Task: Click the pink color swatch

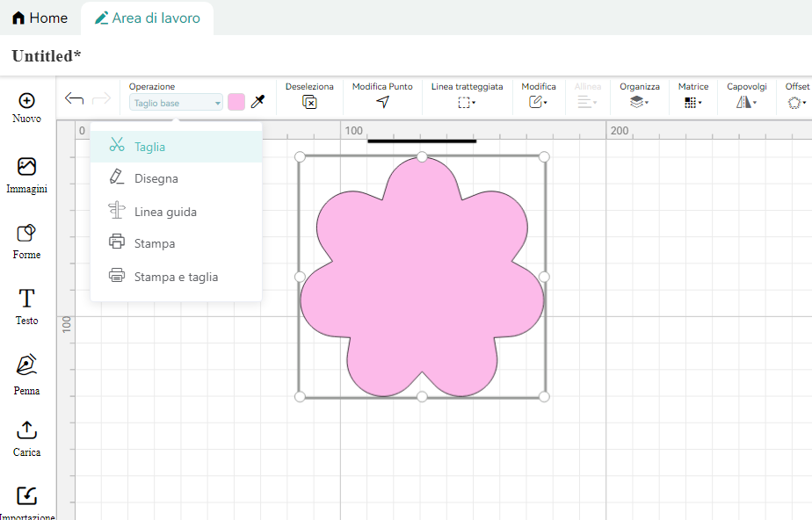Action: pos(236,102)
